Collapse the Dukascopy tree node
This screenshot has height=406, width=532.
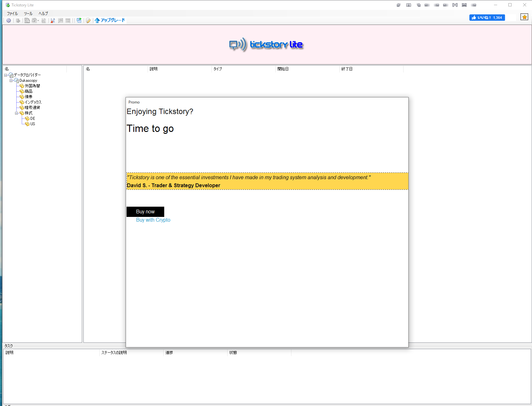tap(11, 80)
